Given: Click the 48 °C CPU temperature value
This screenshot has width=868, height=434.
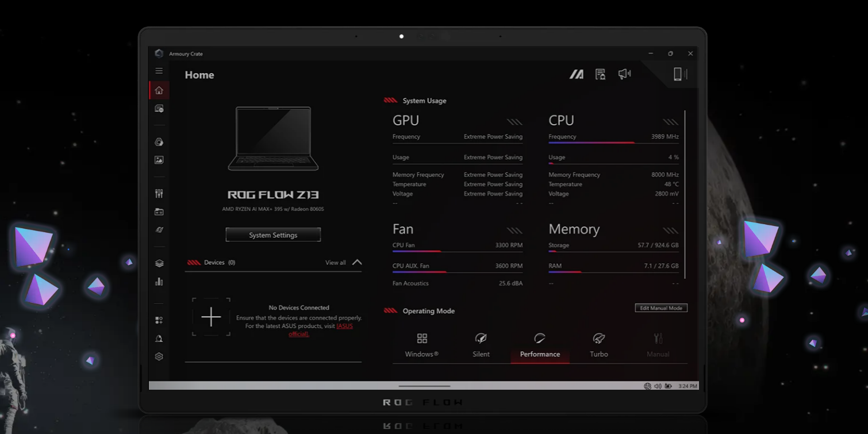Looking at the screenshot, I should (671, 185).
